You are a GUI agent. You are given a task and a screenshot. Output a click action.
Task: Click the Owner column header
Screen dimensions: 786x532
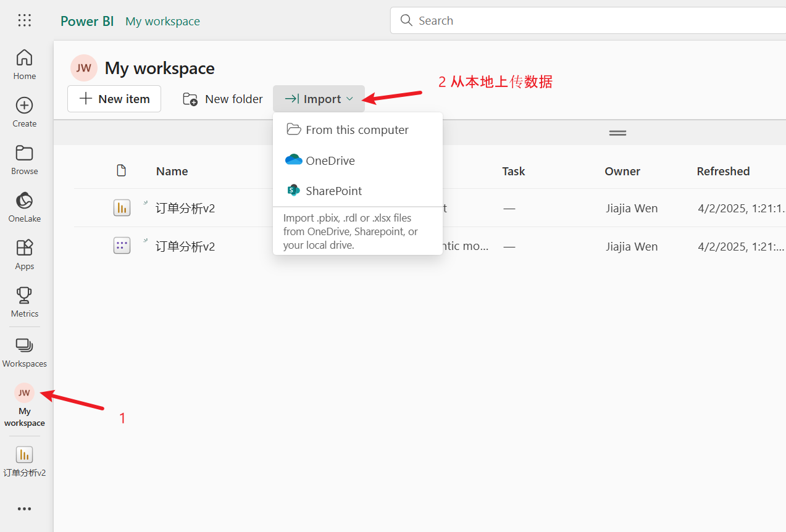pyautogui.click(x=622, y=172)
